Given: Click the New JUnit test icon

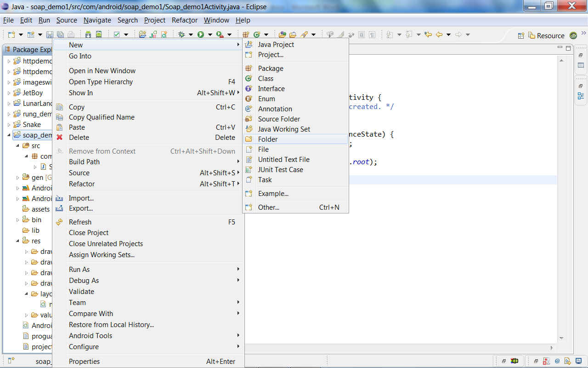Looking at the screenshot, I should 153,34.
